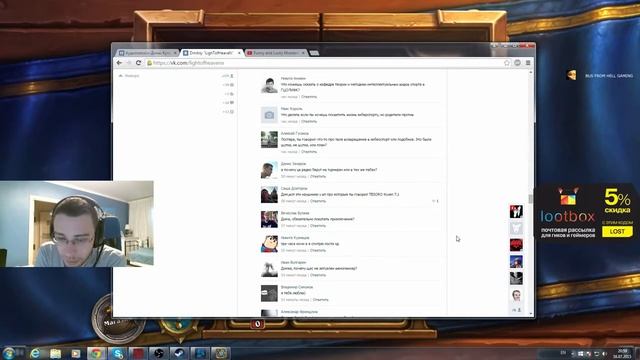Like the comment mentioning TESORO
Screen dimensions: 640x360
[435, 201]
